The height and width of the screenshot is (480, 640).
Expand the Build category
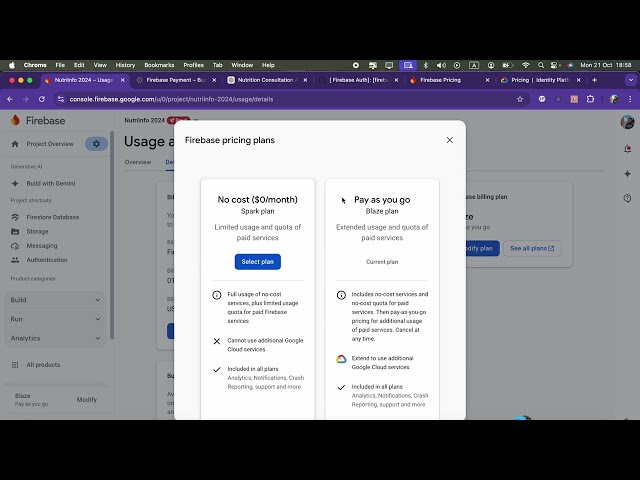tap(55, 300)
